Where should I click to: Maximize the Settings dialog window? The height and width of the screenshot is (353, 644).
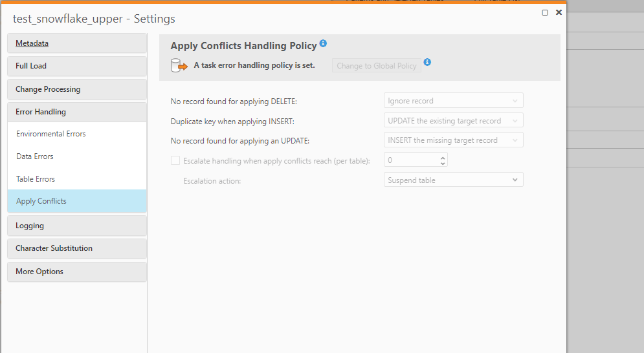[545, 12]
